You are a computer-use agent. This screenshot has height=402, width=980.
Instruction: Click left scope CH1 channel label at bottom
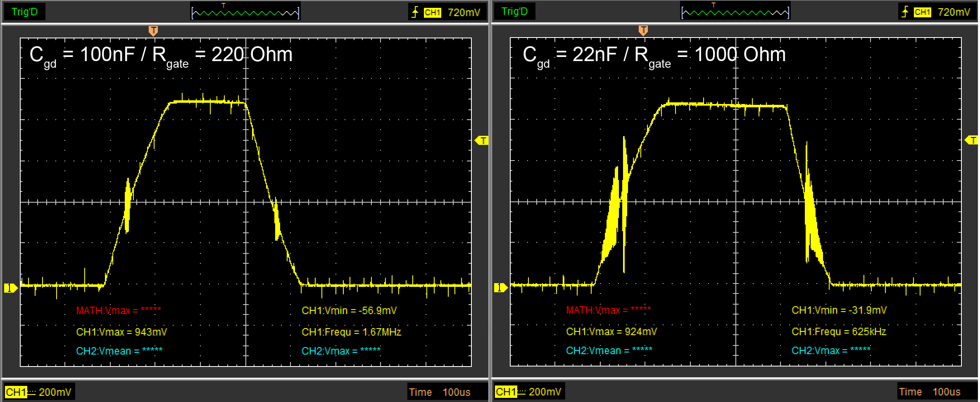pos(16,392)
